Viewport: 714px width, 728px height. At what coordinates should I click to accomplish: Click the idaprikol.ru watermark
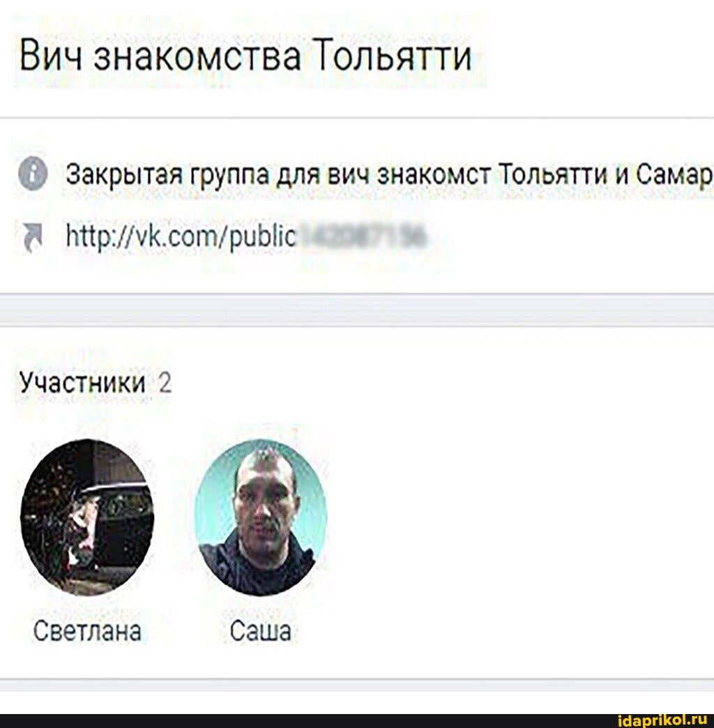[664, 720]
